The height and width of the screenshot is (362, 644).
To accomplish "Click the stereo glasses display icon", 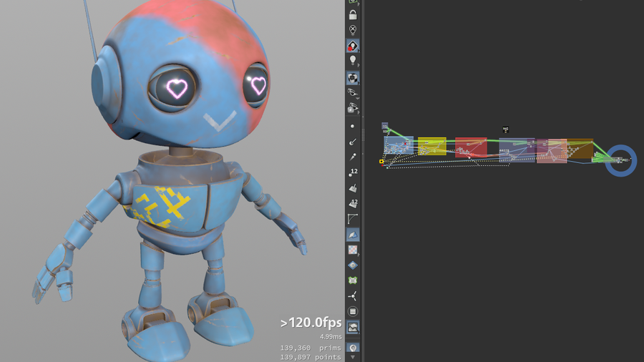I will click(353, 92).
